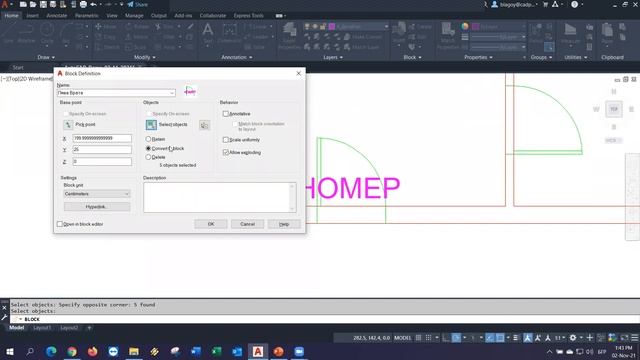Expand the Properties panel
The height and width of the screenshot is (360, 640).
(478, 58)
